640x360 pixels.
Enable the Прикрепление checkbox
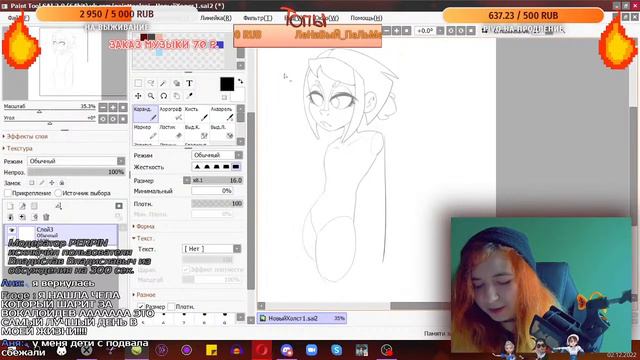pos(8,193)
